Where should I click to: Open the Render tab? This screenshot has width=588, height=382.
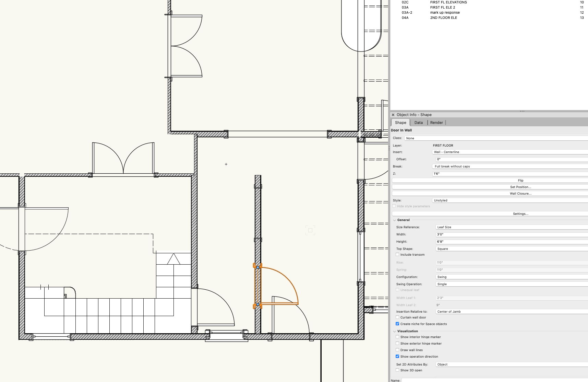436,123
